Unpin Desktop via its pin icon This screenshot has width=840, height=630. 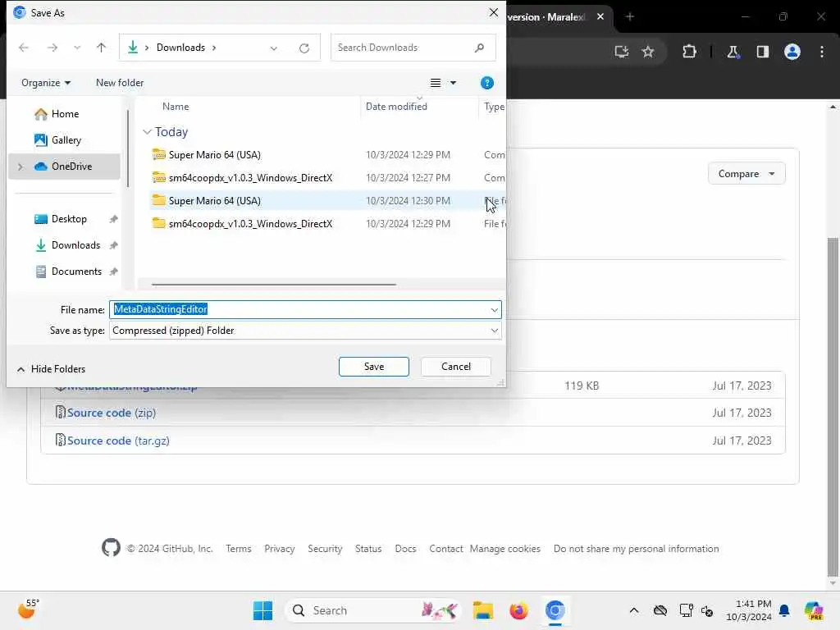113,219
